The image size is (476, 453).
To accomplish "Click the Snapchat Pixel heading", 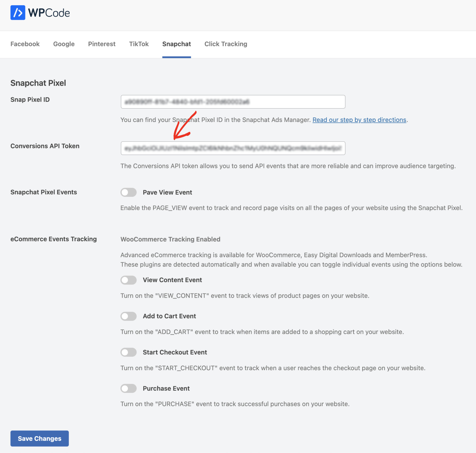I will [x=38, y=83].
